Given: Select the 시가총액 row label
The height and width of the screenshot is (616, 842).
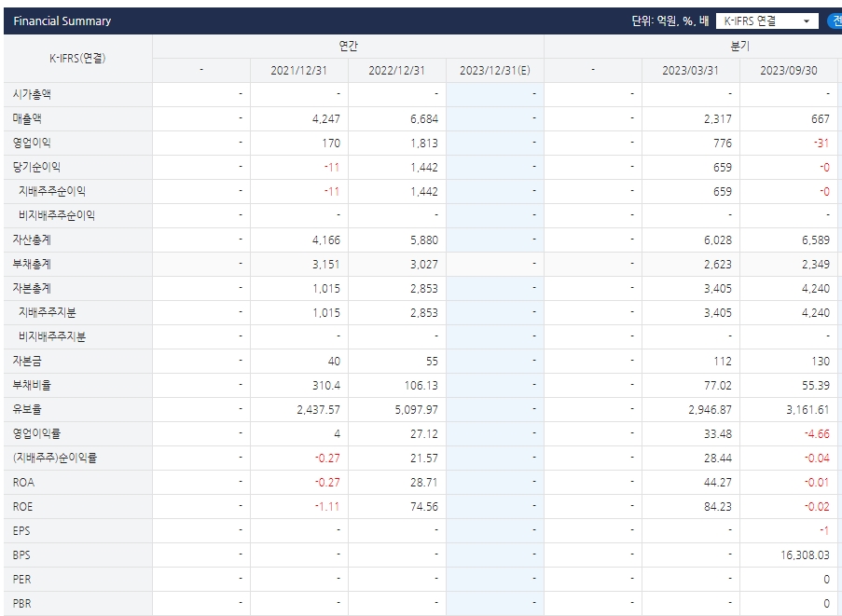Looking at the screenshot, I should pyautogui.click(x=32, y=94).
